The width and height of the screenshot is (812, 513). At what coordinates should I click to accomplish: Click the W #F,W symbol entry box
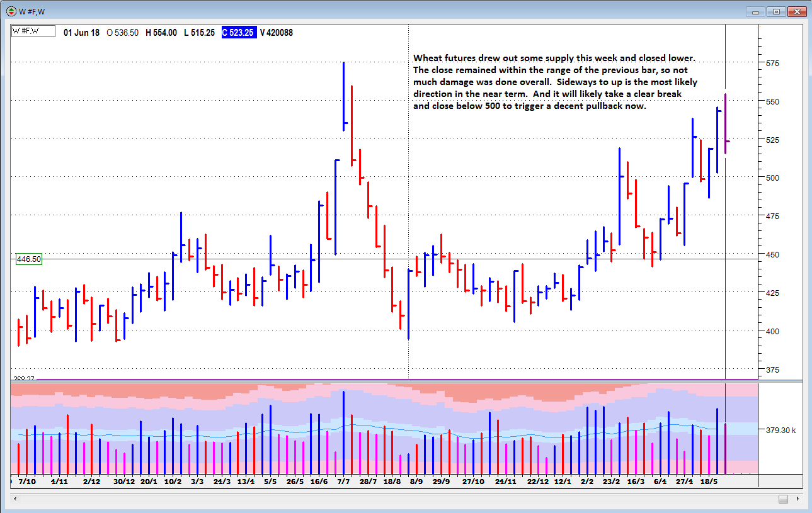click(33, 31)
